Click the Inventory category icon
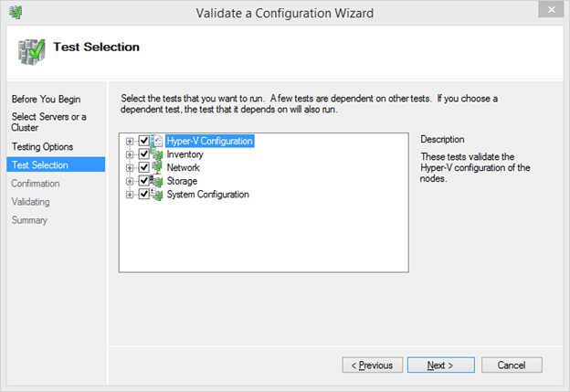Viewport: 570px width, 392px height. (x=156, y=154)
